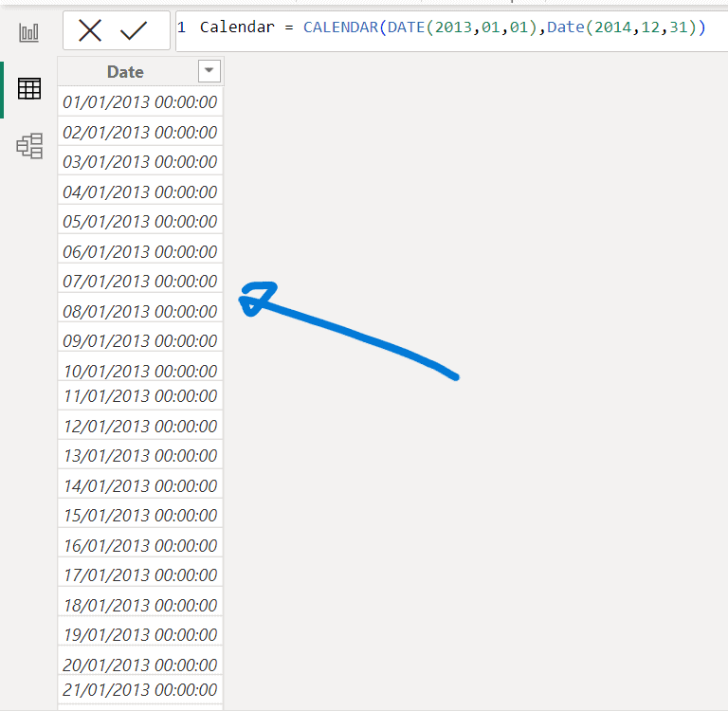This screenshot has width=728, height=711.
Task: Open the Date column filter dropdown
Action: (x=209, y=71)
